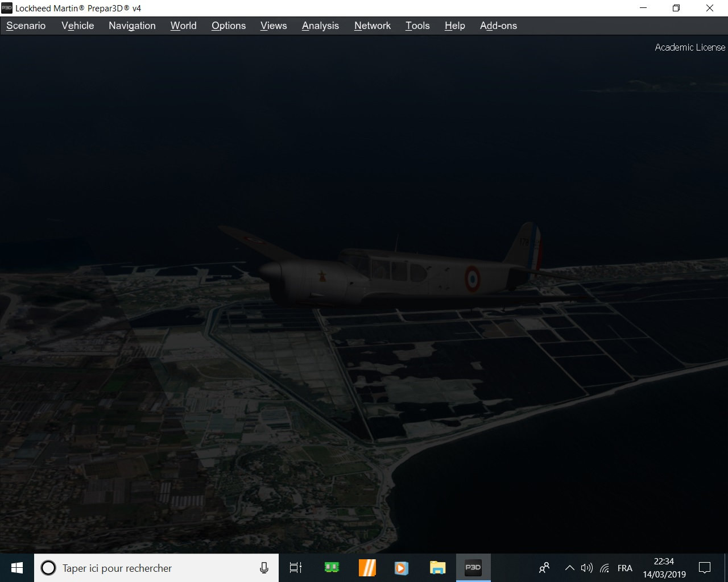Select the Prepar3D taskbar button
Screen dimensions: 728x582
[x=473, y=568]
